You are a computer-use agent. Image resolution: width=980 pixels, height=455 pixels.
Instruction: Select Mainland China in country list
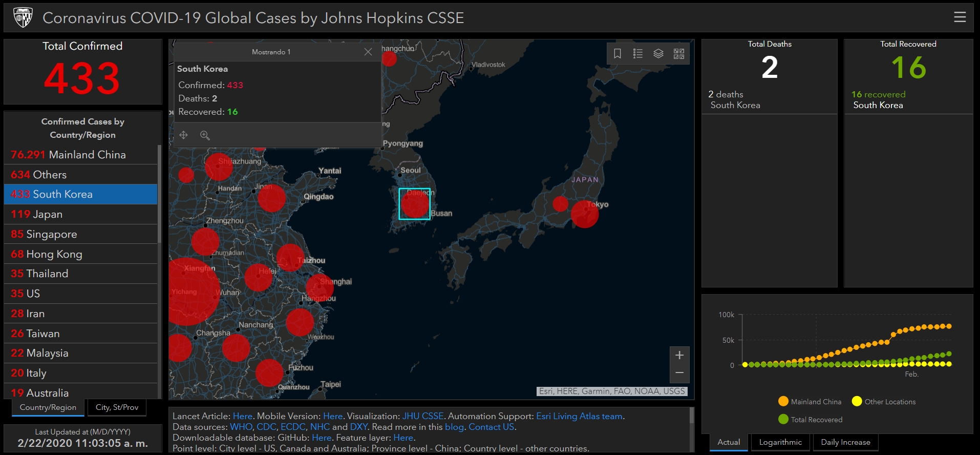coord(80,155)
